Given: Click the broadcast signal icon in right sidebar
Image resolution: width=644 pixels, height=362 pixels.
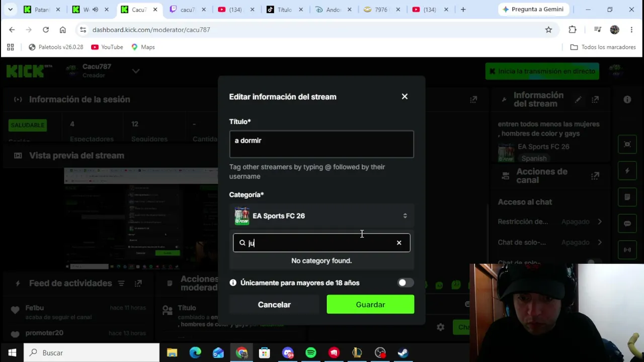Looking at the screenshot, I should coord(627,249).
